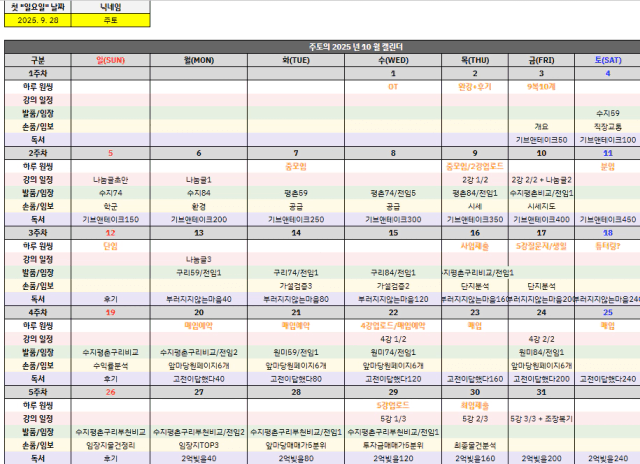Image resolution: width=640 pixels, height=464 pixels.
Task: Select the 수(WED) column header
Action: point(393,60)
